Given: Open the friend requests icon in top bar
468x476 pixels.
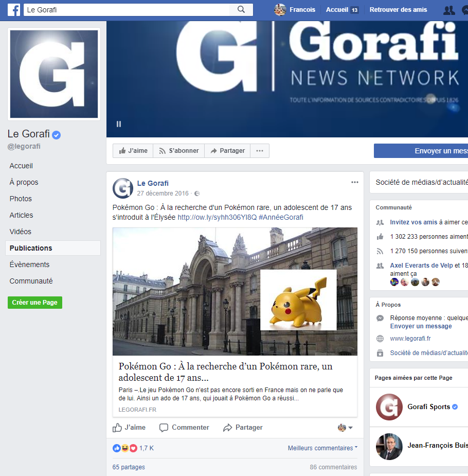Looking at the screenshot, I should 449,9.
